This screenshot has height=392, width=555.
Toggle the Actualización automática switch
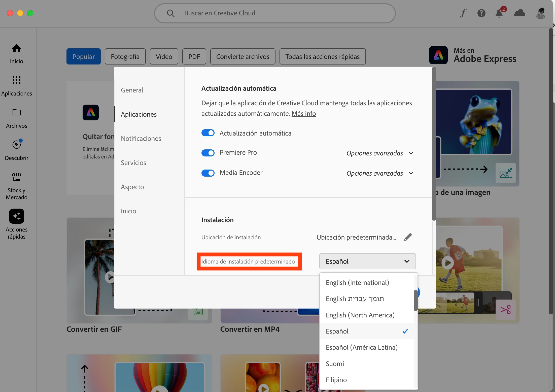click(x=208, y=133)
